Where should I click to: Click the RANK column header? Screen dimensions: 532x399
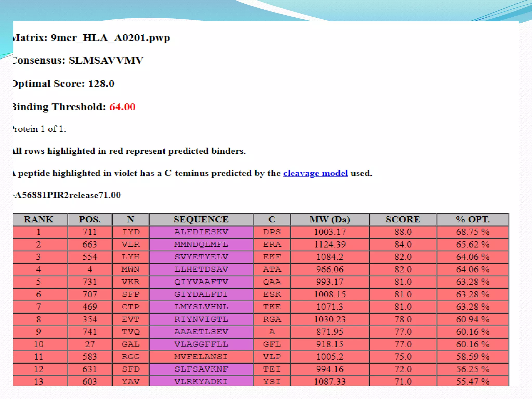(38, 220)
